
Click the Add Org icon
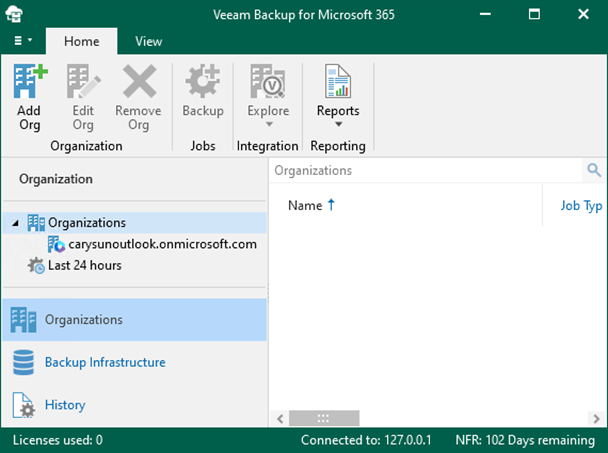click(29, 82)
